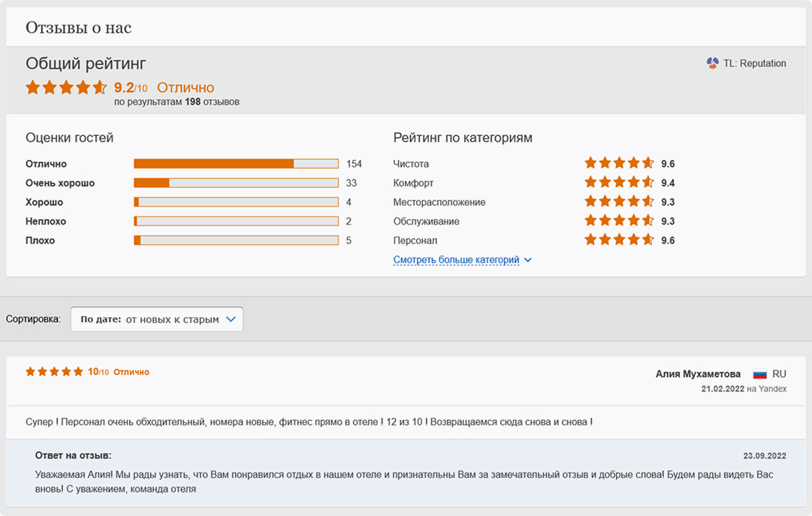Screen dimensions: 812x516
Task: Click Смотреть больше категорий link
Action: 456,260
